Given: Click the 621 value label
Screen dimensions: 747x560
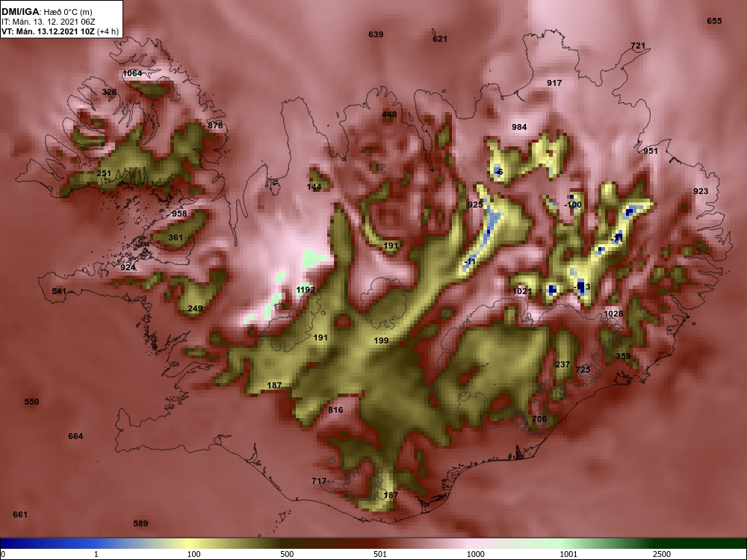Looking at the screenshot, I should tap(440, 39).
